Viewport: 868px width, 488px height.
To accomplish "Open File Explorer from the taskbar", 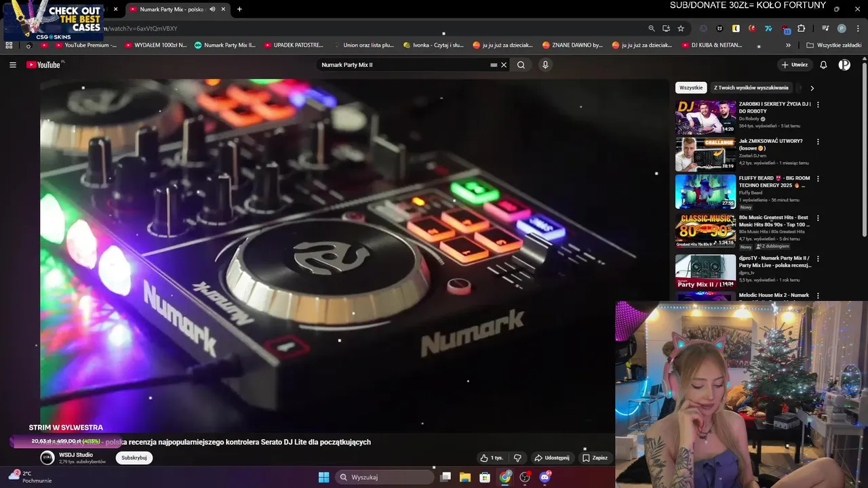I will 465,477.
